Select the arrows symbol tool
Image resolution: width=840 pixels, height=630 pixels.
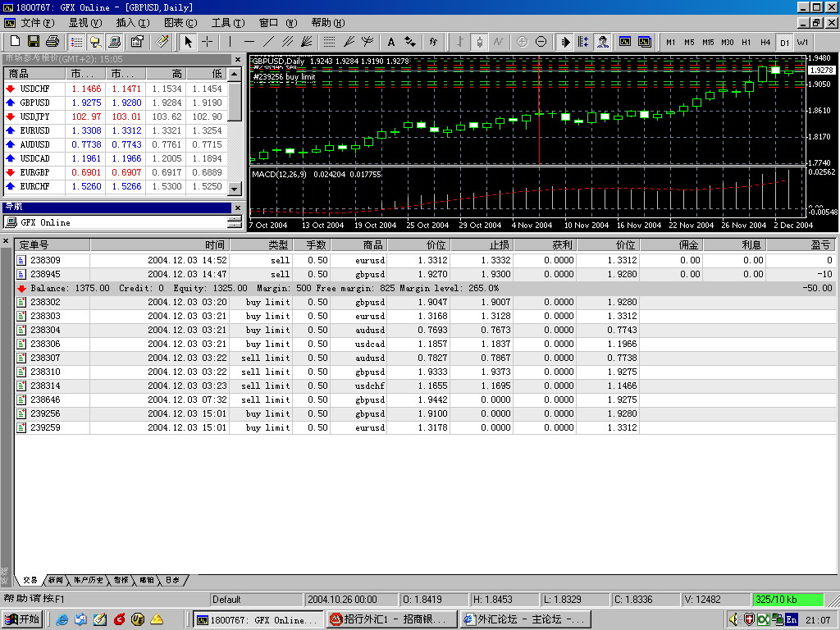pyautogui.click(x=410, y=41)
